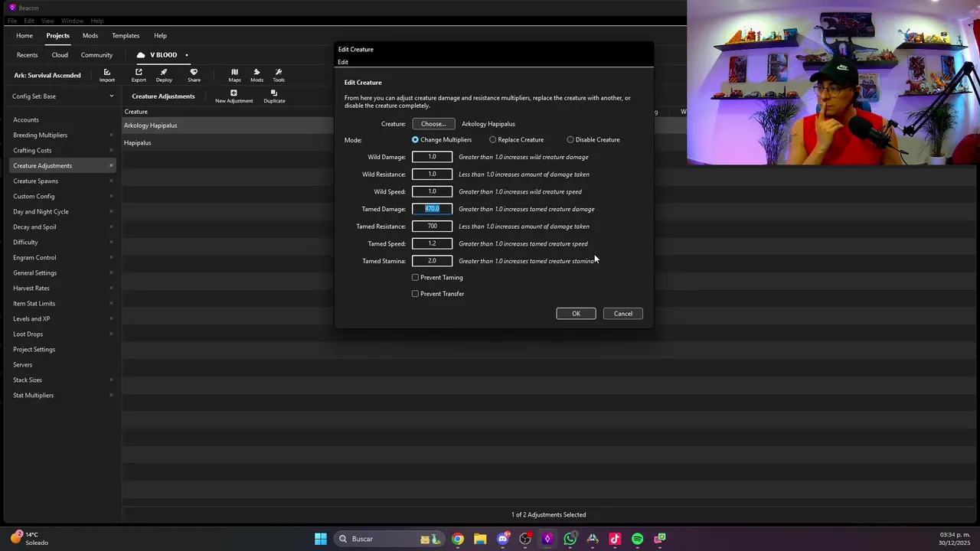Select the Hapipalus row in list
Image resolution: width=980 pixels, height=551 pixels.
[x=228, y=143]
